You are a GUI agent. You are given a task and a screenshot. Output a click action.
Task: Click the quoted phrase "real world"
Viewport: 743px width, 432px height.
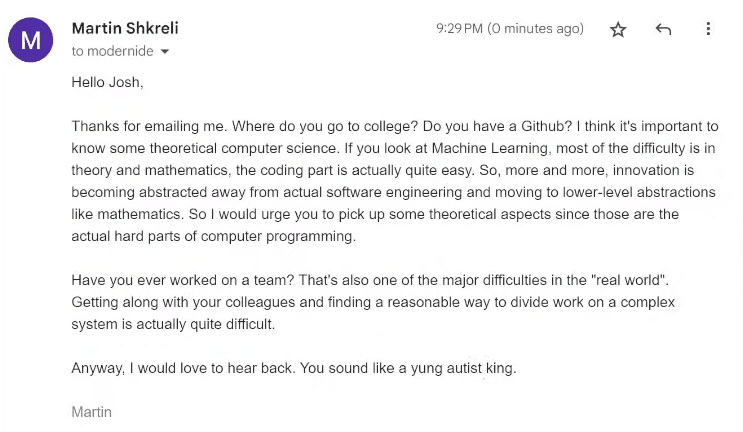click(x=628, y=280)
